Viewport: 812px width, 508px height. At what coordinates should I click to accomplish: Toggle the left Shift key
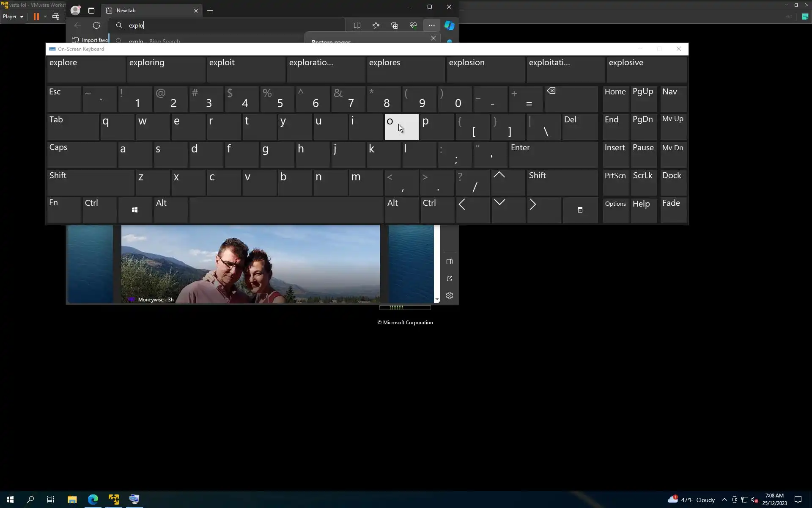[x=91, y=182]
